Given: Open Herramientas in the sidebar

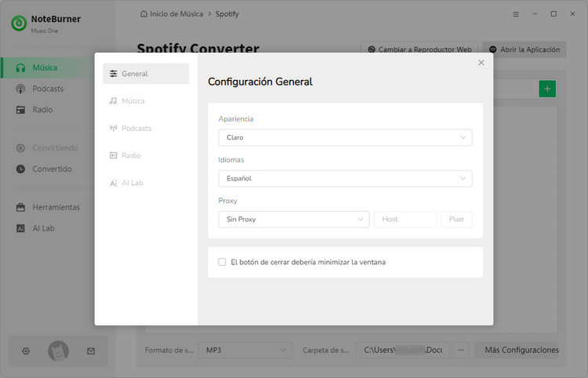Looking at the screenshot, I should (56, 207).
